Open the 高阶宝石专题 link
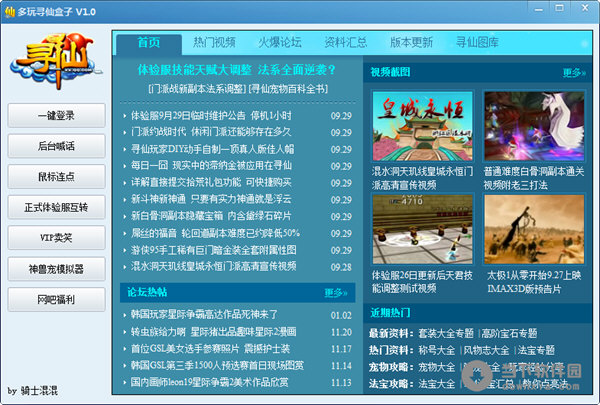This screenshot has width=600, height=405. pos(510,333)
